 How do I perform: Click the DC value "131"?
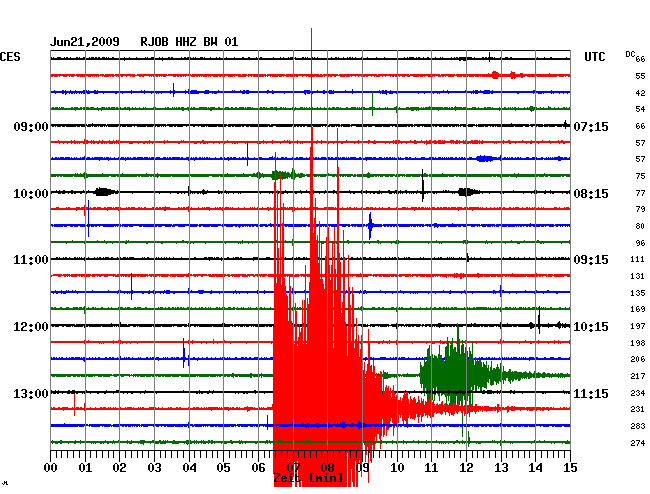pos(638,276)
